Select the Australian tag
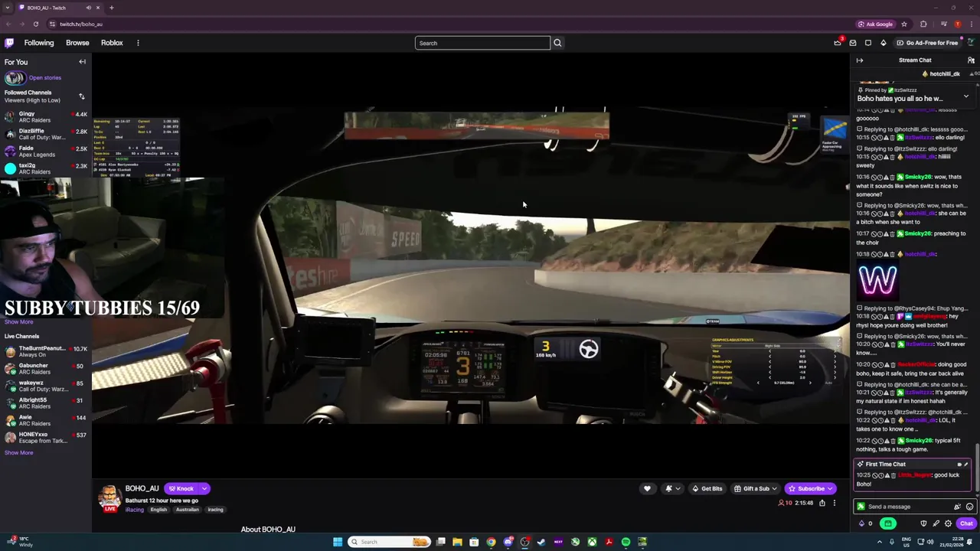The image size is (980, 551). 187,510
